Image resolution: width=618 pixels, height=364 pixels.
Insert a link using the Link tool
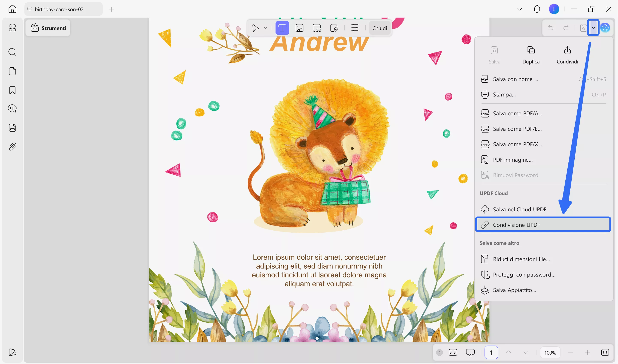[x=317, y=28]
